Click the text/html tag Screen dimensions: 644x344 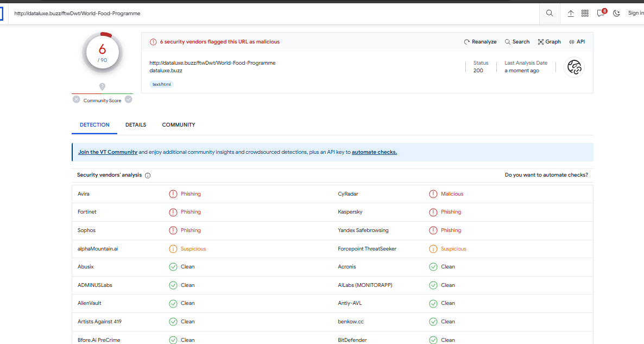pyautogui.click(x=161, y=84)
